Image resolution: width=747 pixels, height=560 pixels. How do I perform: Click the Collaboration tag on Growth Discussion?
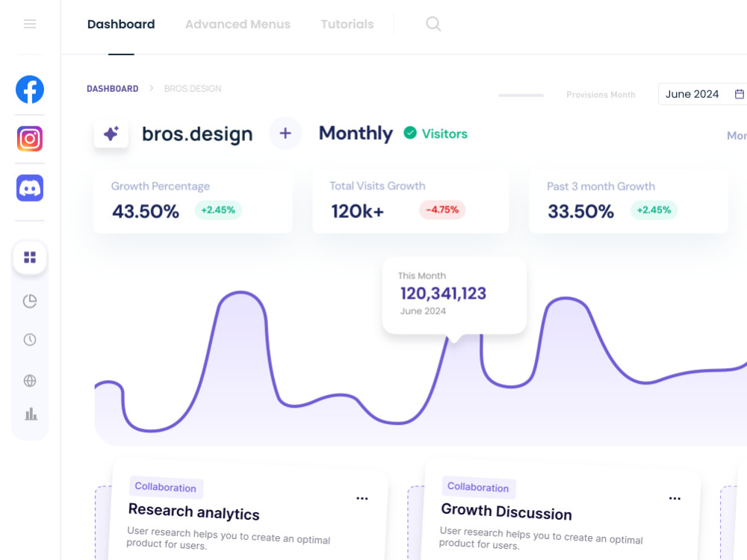pos(478,487)
